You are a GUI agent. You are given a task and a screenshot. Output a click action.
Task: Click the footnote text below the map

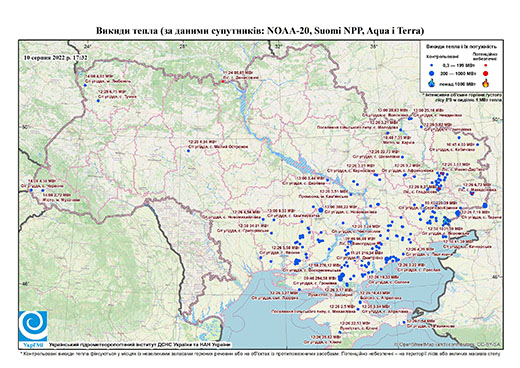[260, 353]
